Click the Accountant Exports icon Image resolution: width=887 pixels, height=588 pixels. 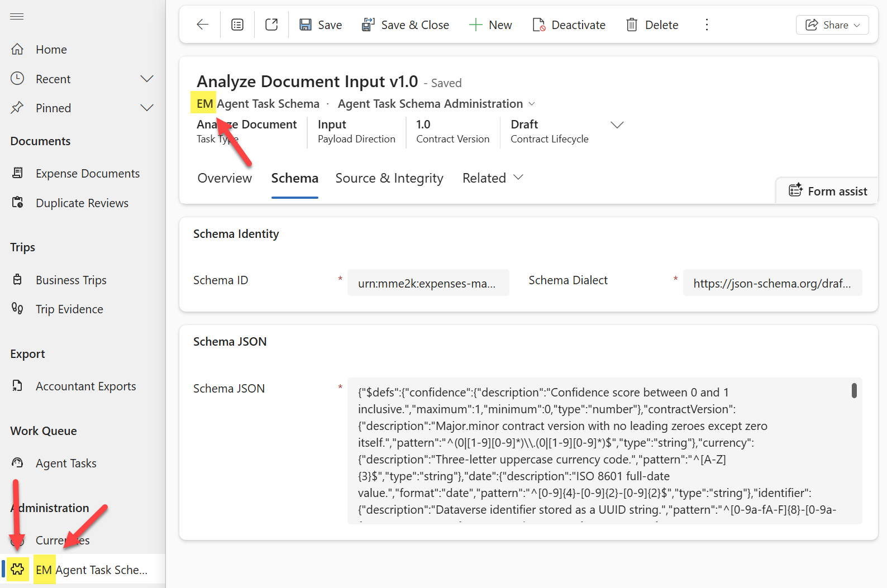[x=17, y=386]
